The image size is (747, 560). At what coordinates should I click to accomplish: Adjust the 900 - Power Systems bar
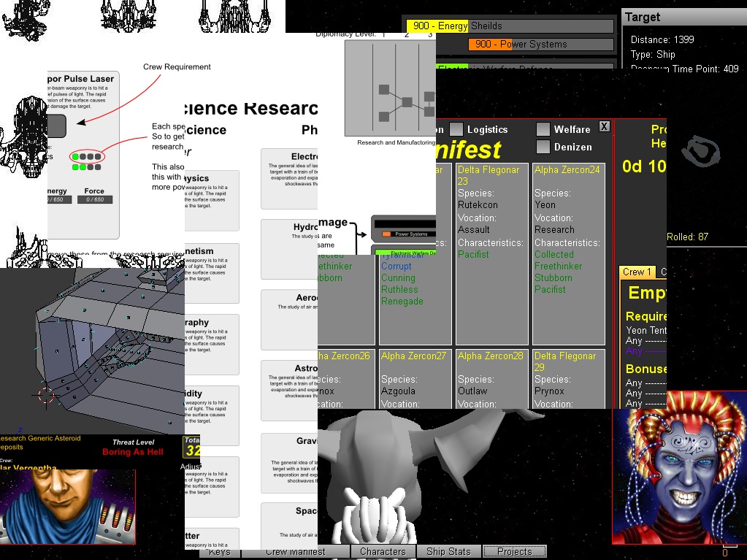tap(541, 45)
